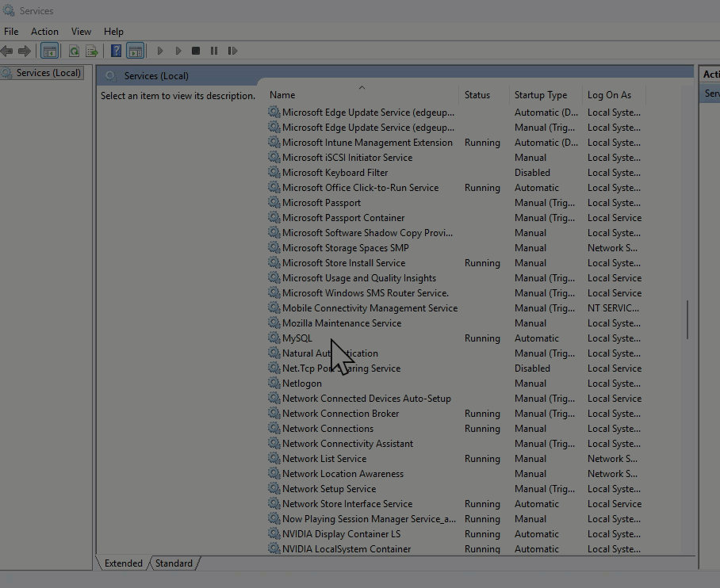Viewport: 720px width, 588px height.
Task: Switch to the Standard tab
Action: (174, 563)
